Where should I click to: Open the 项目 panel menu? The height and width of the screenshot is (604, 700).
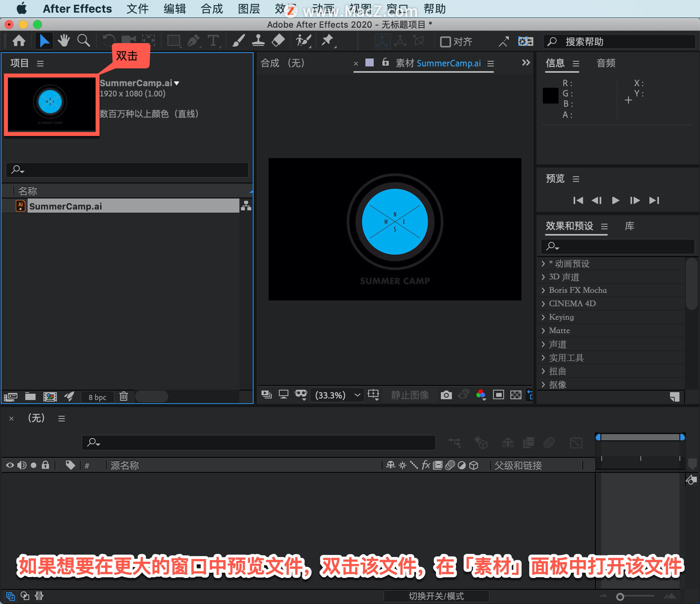tap(40, 63)
